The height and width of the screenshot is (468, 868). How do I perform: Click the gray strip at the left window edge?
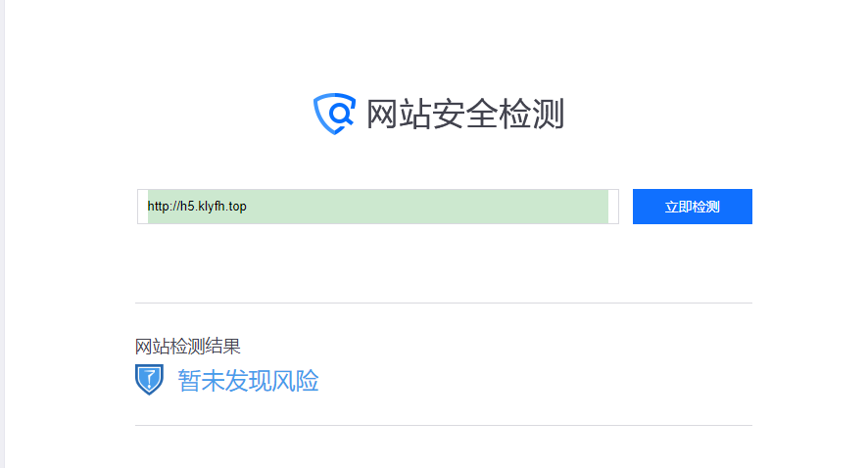2,234
